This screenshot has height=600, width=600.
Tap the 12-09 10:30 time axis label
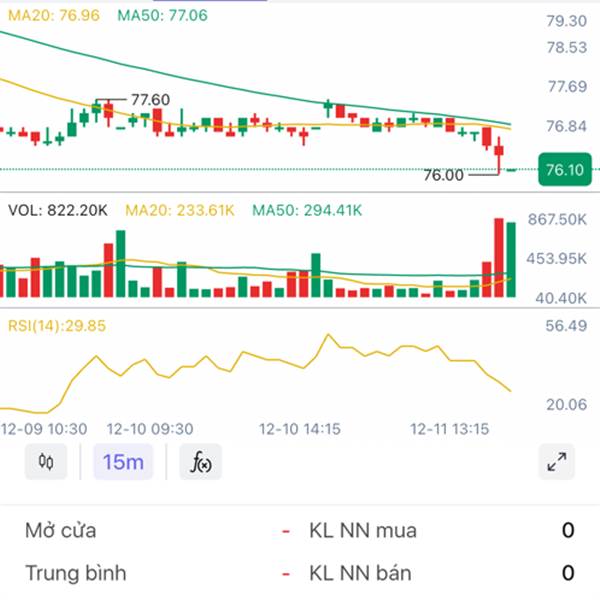point(44,429)
